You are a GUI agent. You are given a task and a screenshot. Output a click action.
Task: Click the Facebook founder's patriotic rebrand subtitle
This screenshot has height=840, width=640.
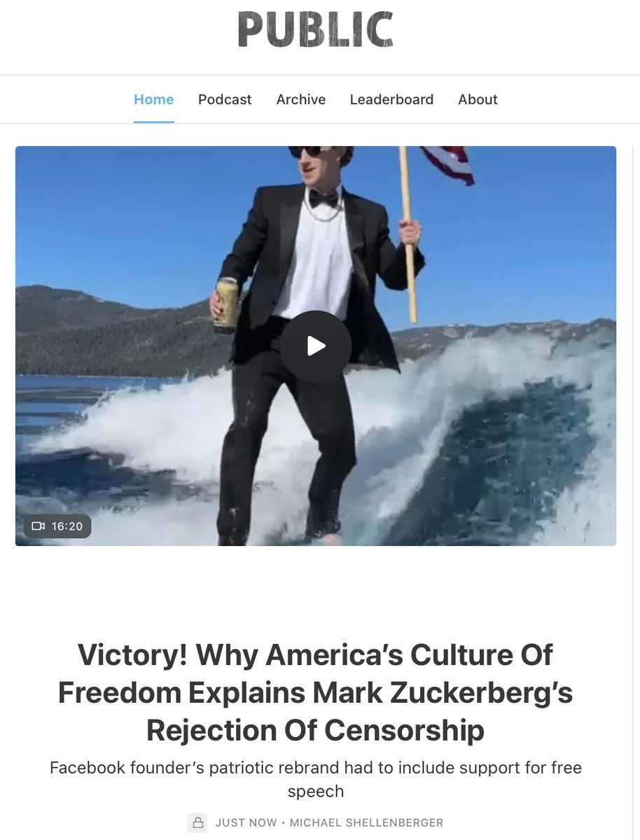coord(315,779)
